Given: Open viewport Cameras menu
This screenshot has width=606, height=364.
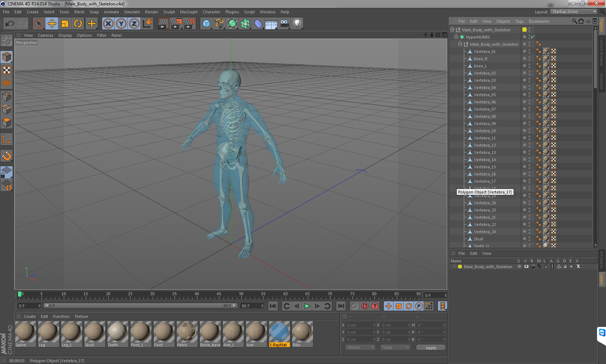Looking at the screenshot, I should click(x=45, y=35).
